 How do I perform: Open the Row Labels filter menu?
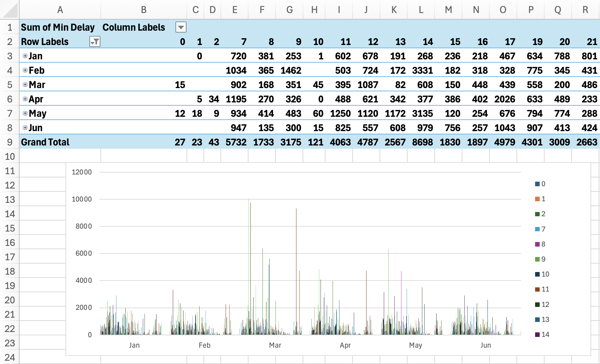[x=95, y=42]
